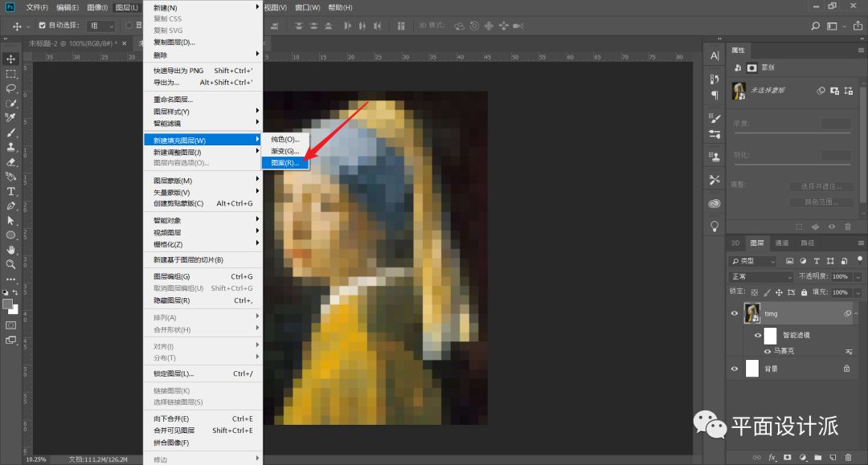Select the Zoom magnifier tool
Screen dimensions: 868x465
click(11, 264)
